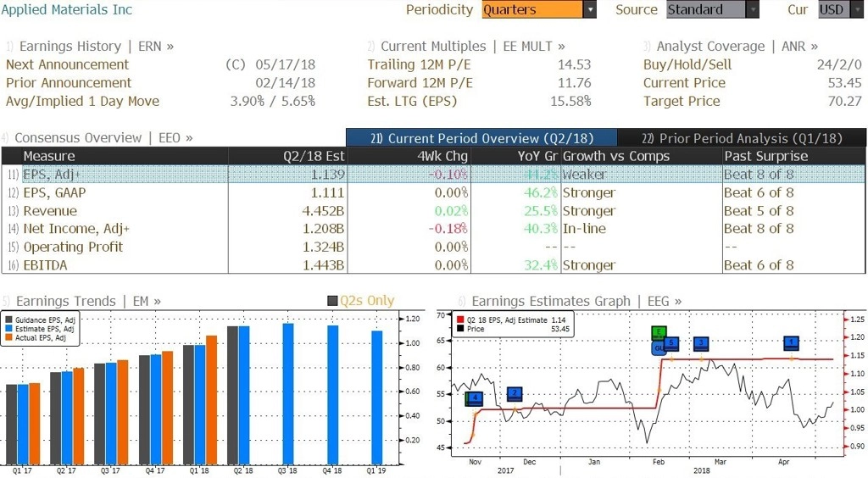
Task: Click the Q1 '18 actual orange bar
Action: point(211,400)
